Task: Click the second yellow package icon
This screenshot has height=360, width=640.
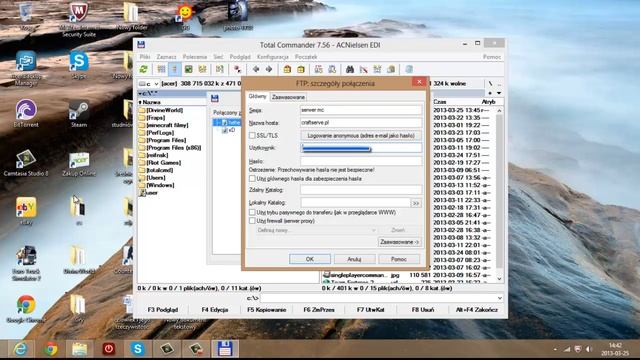Action: [301, 69]
